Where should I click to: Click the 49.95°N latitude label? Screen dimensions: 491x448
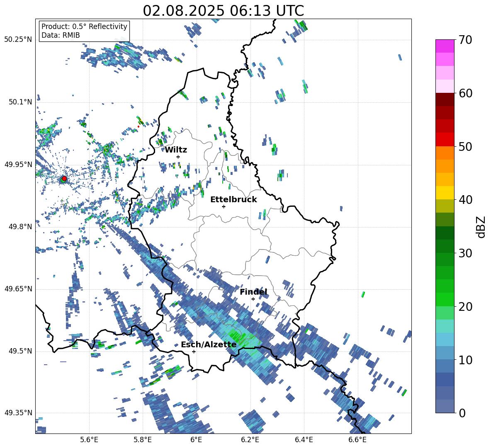click(x=18, y=165)
